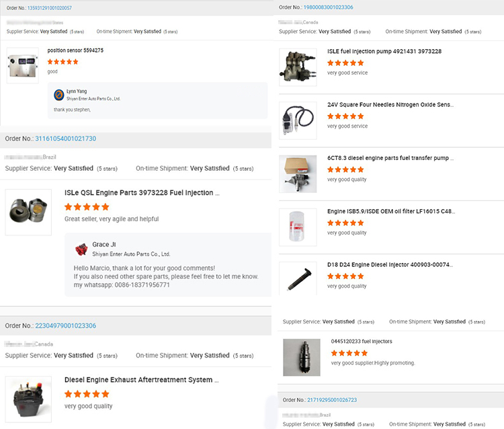This screenshot has width=504, height=429.
Task: Open order number 19800083001023306
Action: pyautogui.click(x=328, y=7)
